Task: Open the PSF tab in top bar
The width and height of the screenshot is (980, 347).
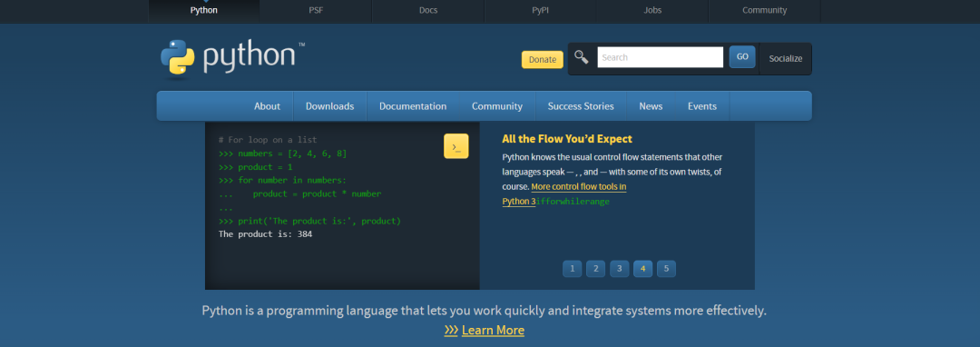Action: point(316,11)
